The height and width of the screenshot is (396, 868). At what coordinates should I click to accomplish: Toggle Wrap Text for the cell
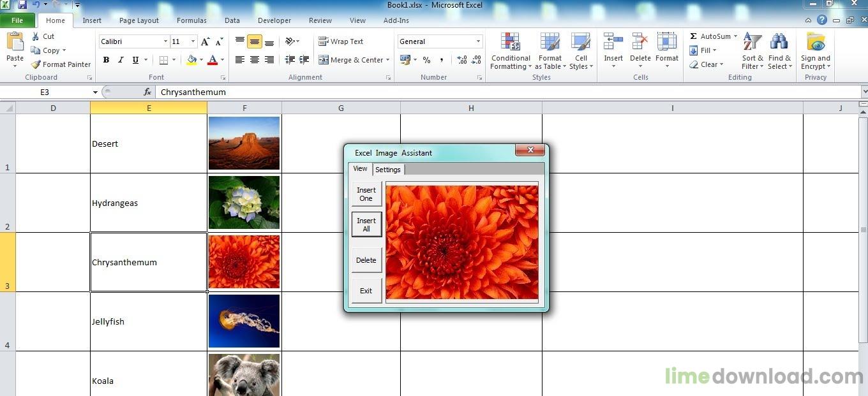pos(341,41)
